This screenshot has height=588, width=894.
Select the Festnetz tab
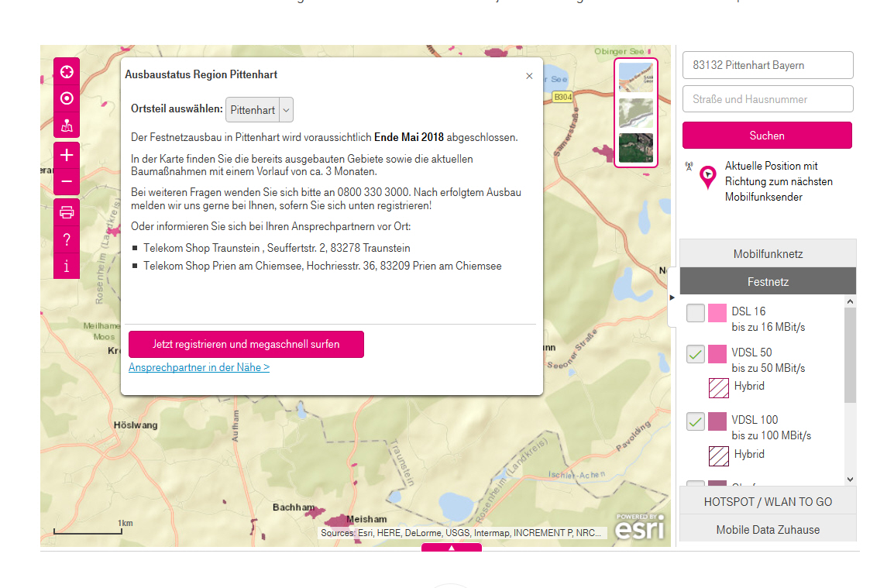coord(768,282)
